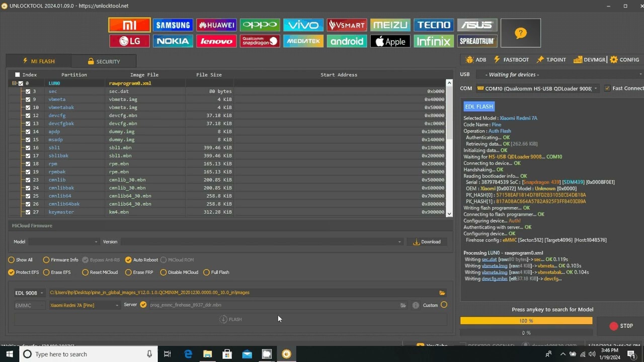Open the Mail app from the taskbar

pos(247,354)
